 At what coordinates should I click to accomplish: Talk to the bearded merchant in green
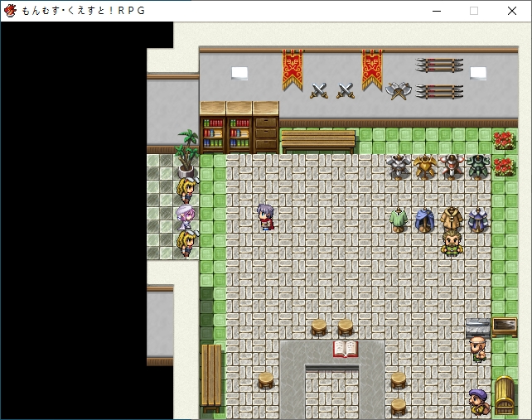tap(452, 243)
